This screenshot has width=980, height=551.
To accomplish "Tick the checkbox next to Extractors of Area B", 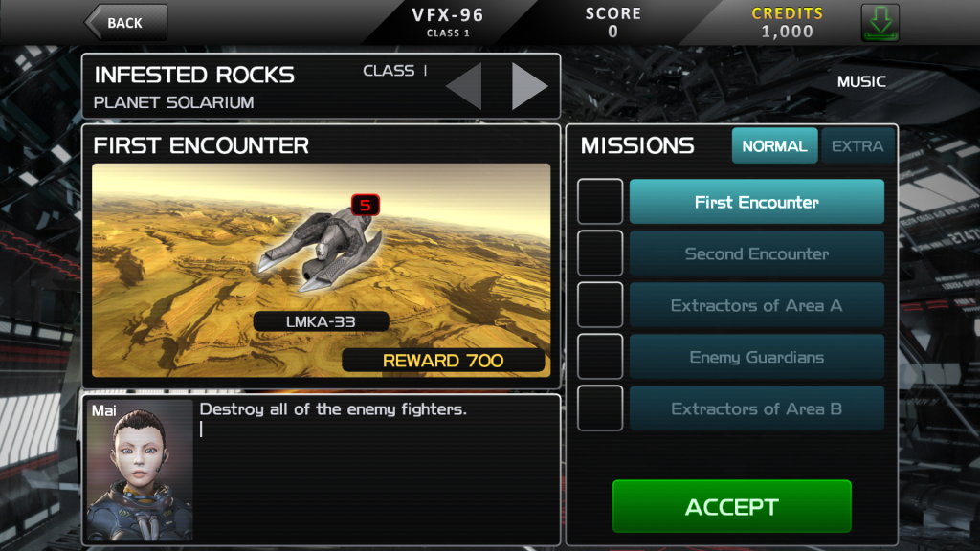I will point(600,408).
